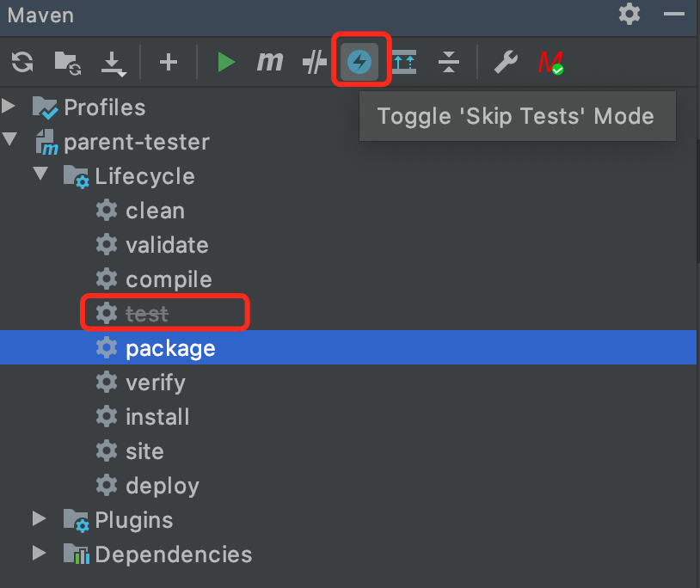The height and width of the screenshot is (588, 700).
Task: Execute a Maven goal via the 'm' icon
Action: click(270, 61)
